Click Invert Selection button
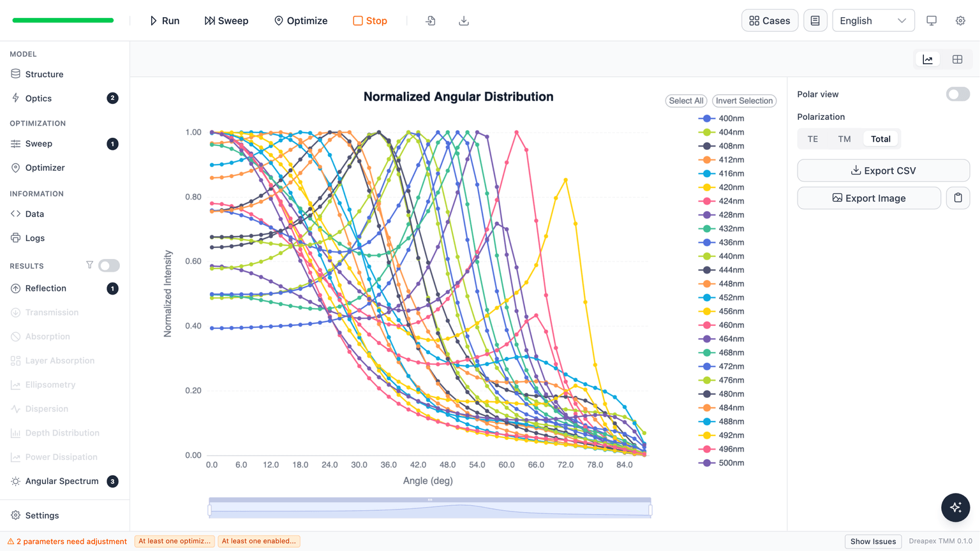 coord(744,101)
